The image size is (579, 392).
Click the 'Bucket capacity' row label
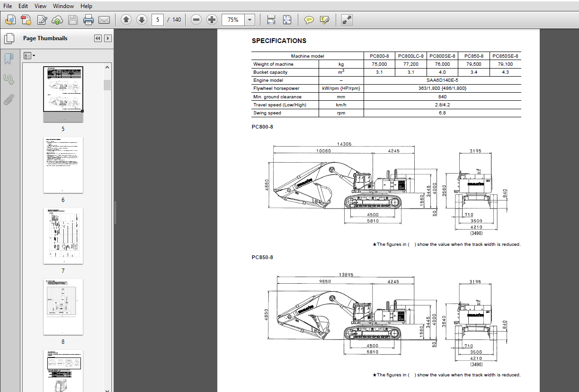[270, 72]
